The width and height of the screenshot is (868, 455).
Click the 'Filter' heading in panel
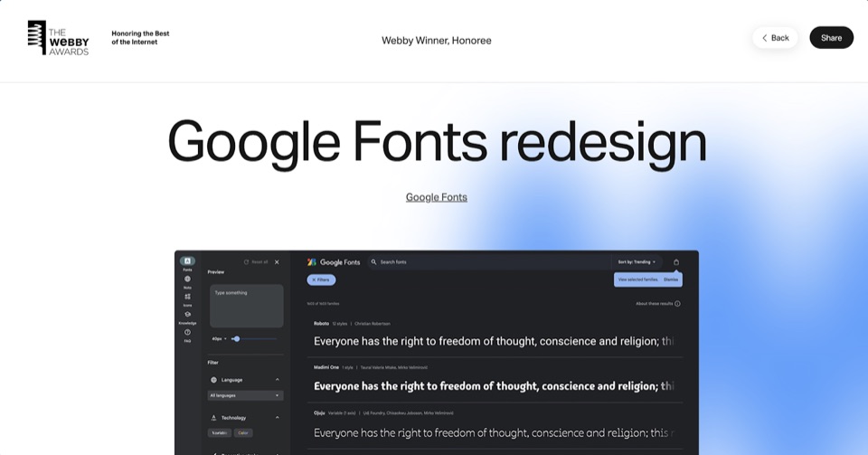coord(213,363)
